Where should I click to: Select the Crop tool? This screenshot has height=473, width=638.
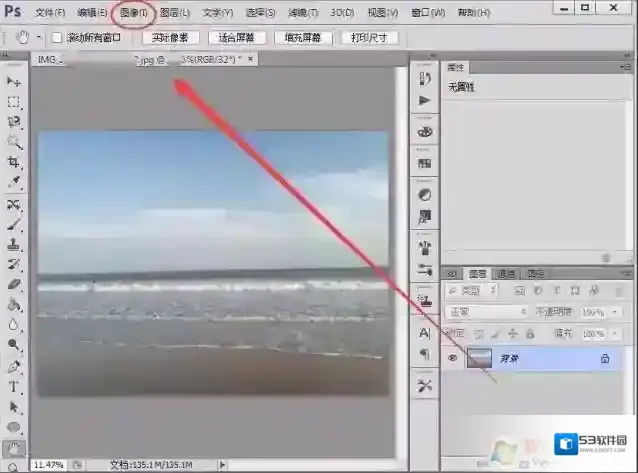tap(14, 163)
